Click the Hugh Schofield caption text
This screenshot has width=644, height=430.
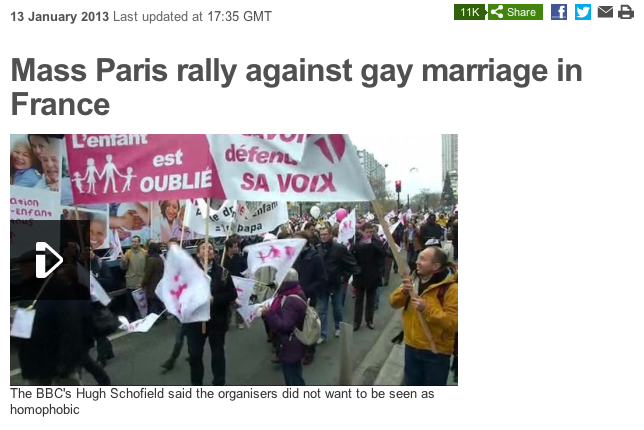click(222, 393)
